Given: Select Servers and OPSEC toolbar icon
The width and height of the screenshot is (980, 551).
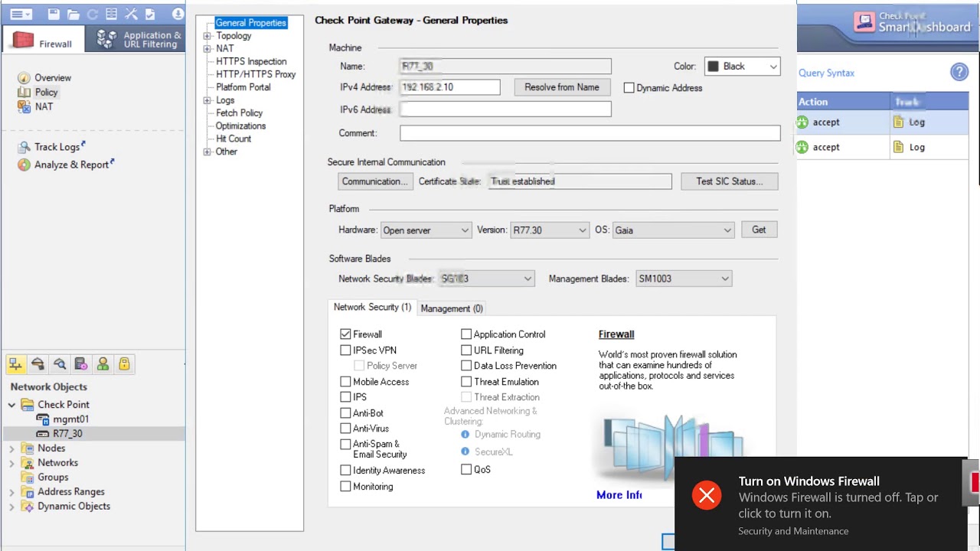Looking at the screenshot, I should [81, 364].
